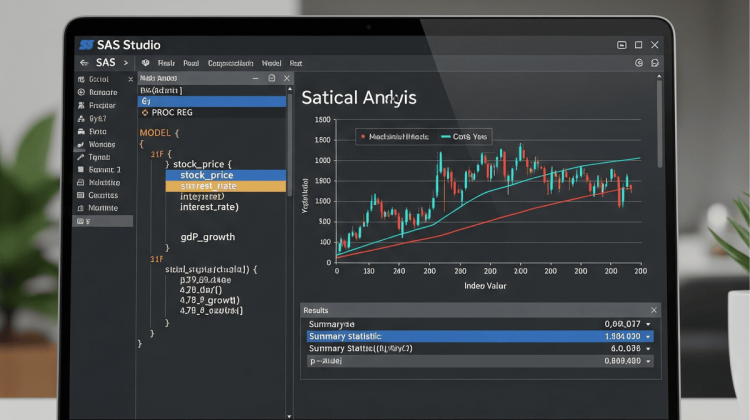Screen dimensions: 750x420
Task: Select the 'Tgneb' sidebar item with pencil icon
Action: (99, 157)
